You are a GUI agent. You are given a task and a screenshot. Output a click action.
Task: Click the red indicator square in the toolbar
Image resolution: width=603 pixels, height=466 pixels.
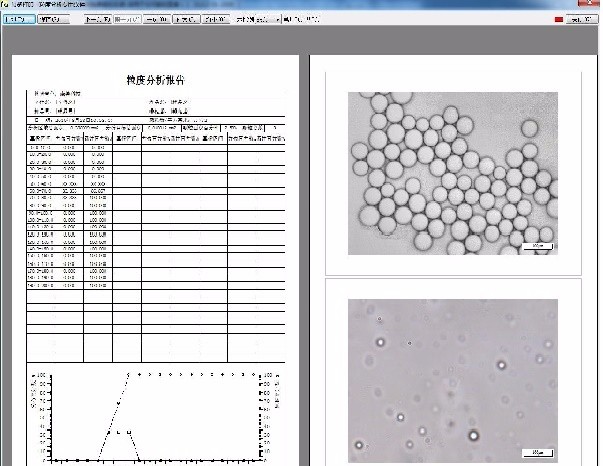(558, 18)
